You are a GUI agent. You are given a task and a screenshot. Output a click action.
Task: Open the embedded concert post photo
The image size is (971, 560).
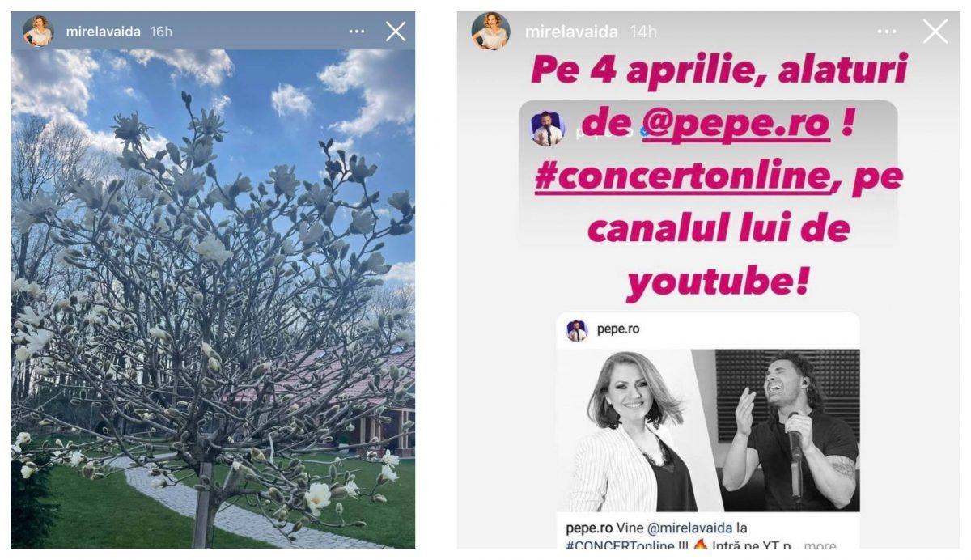[x=708, y=431]
